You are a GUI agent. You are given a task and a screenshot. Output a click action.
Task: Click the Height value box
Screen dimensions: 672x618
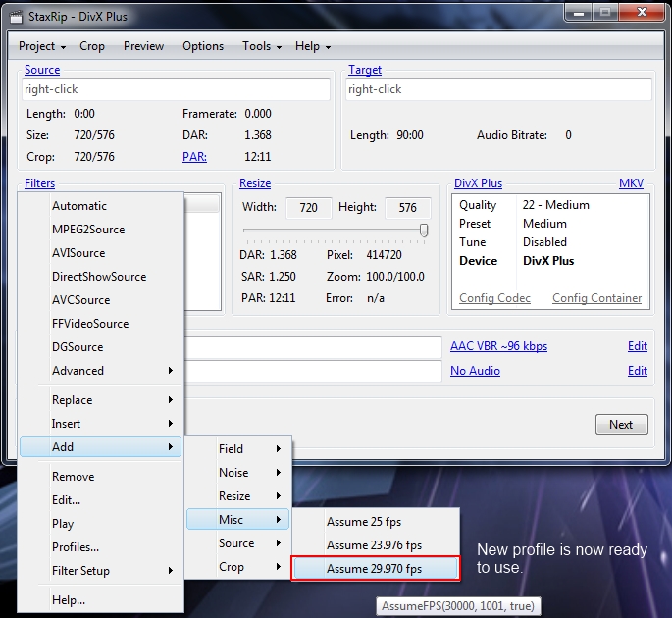pos(407,208)
